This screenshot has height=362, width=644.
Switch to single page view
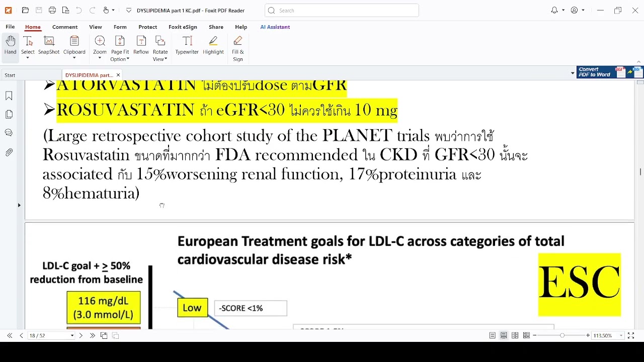[x=493, y=335]
